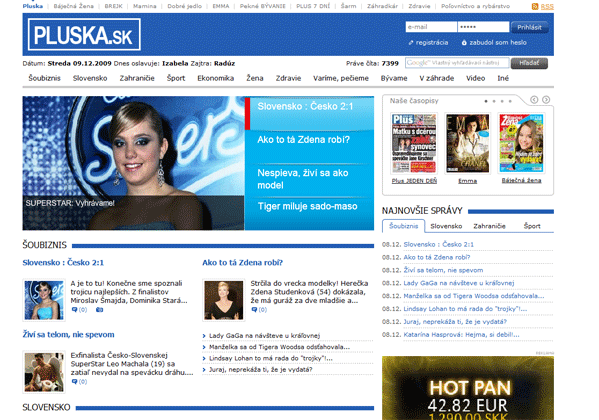Open Manželka sa od Tigera Woodsa bullet link
This screenshot has height=420, width=599.
click(279, 347)
